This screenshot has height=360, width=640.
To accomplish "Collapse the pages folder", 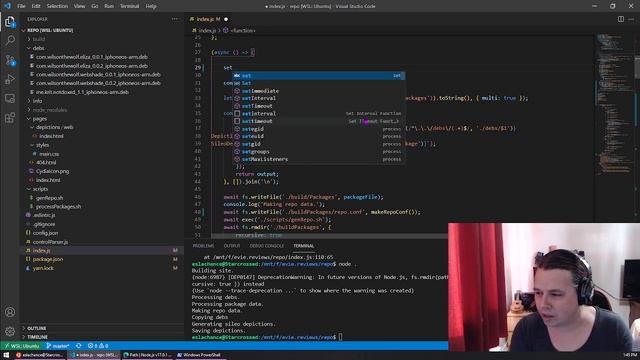I will pyautogui.click(x=40, y=119).
